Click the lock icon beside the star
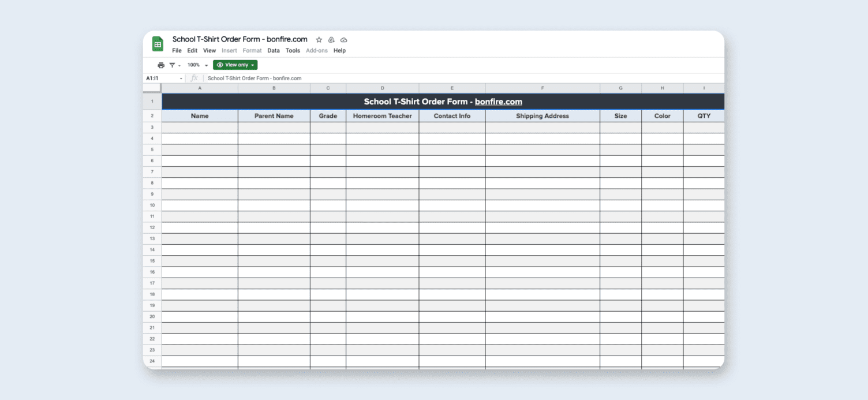The height and width of the screenshot is (400, 868). pyautogui.click(x=331, y=39)
